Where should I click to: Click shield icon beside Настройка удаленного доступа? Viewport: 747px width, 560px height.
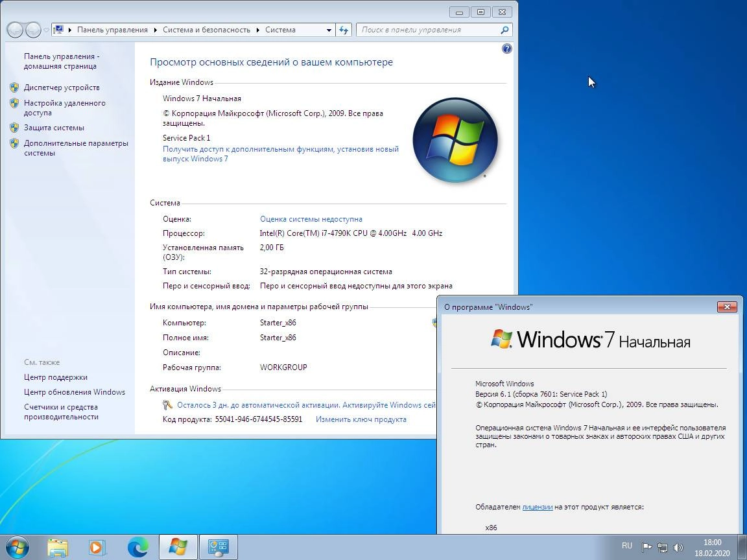click(x=14, y=103)
